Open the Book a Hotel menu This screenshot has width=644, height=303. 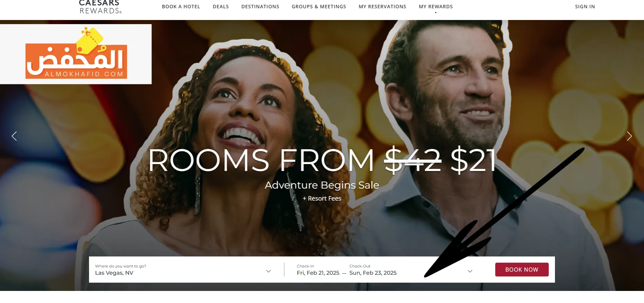[x=181, y=7]
